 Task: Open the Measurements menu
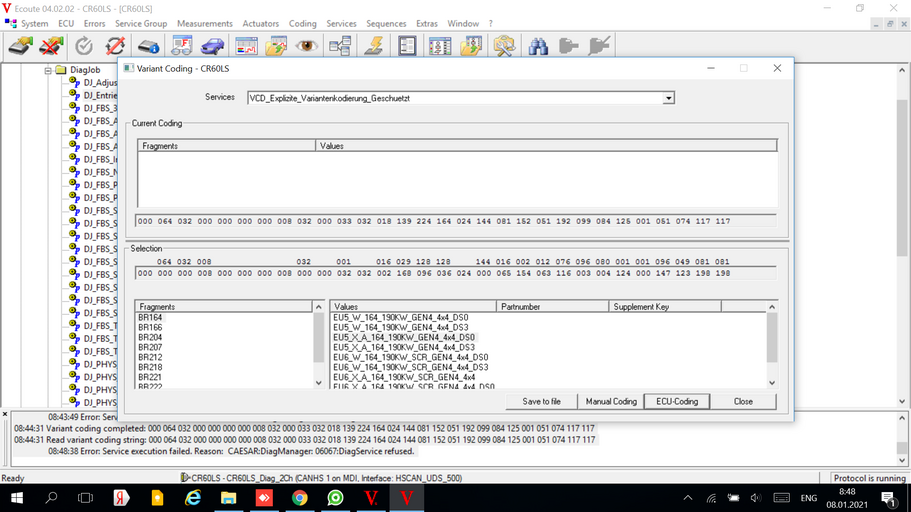(205, 24)
